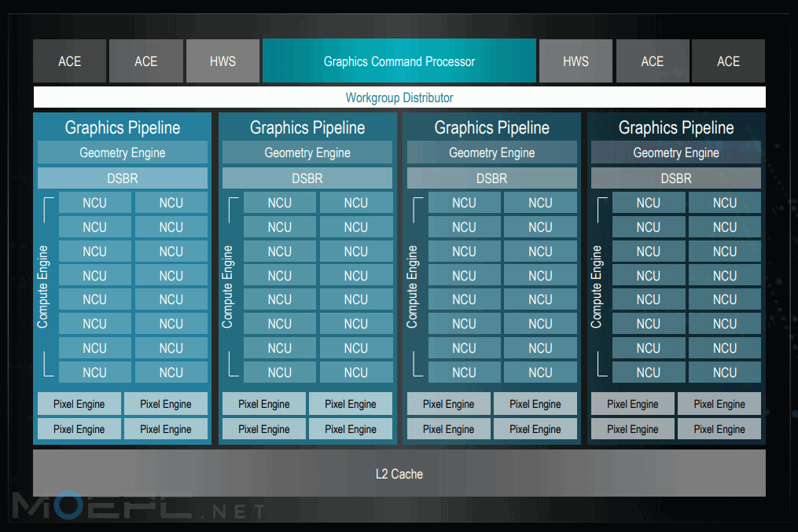Click the top-right Pixel Engine in the rightmost pipeline
The image size is (798, 532).
[x=719, y=404]
